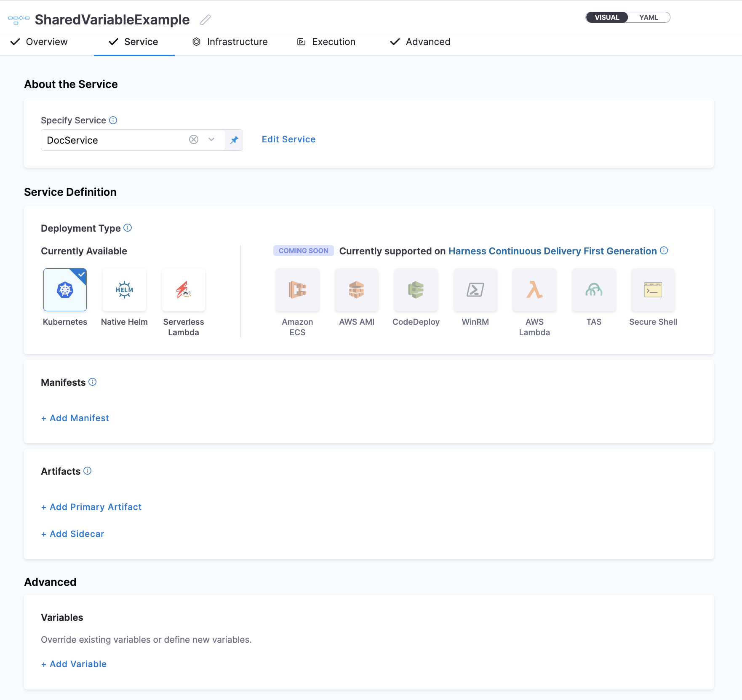Click the Secure Shell deployment icon
This screenshot has width=742, height=700.
[653, 290]
